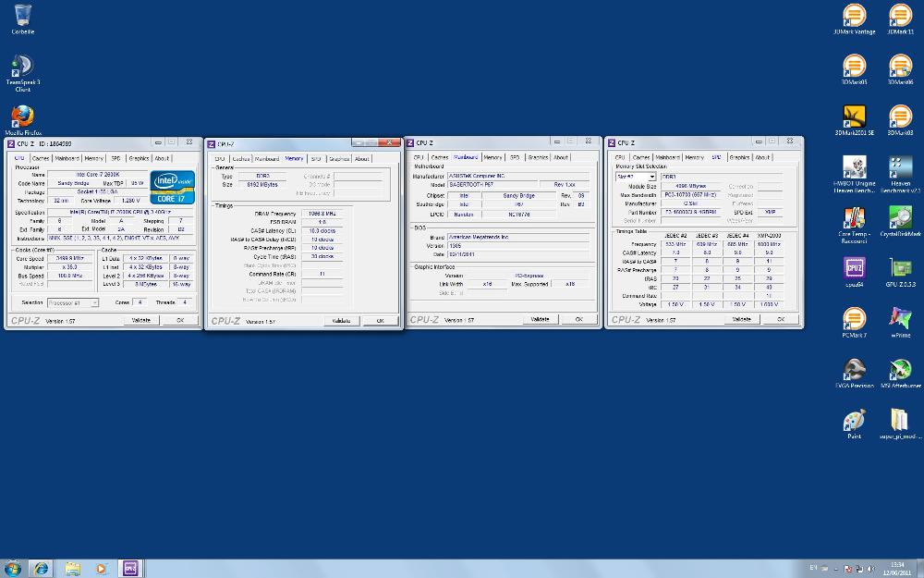
Task: Click the 'American Megatrends Inc.' BIOS brand
Action: [518, 237]
